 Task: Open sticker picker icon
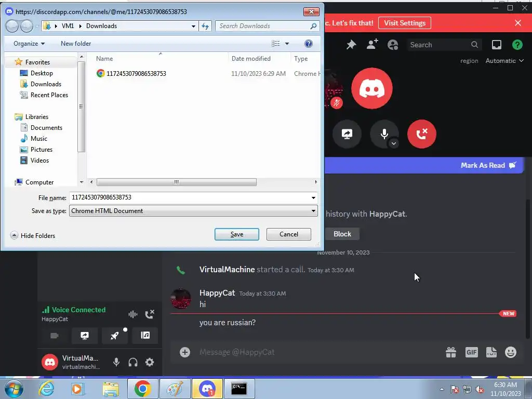pos(491,352)
